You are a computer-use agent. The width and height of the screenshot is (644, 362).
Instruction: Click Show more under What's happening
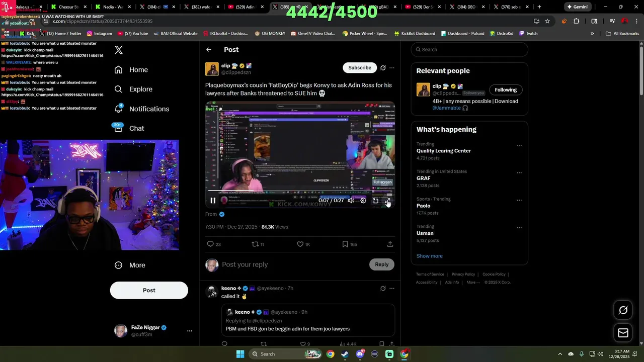[x=430, y=256]
